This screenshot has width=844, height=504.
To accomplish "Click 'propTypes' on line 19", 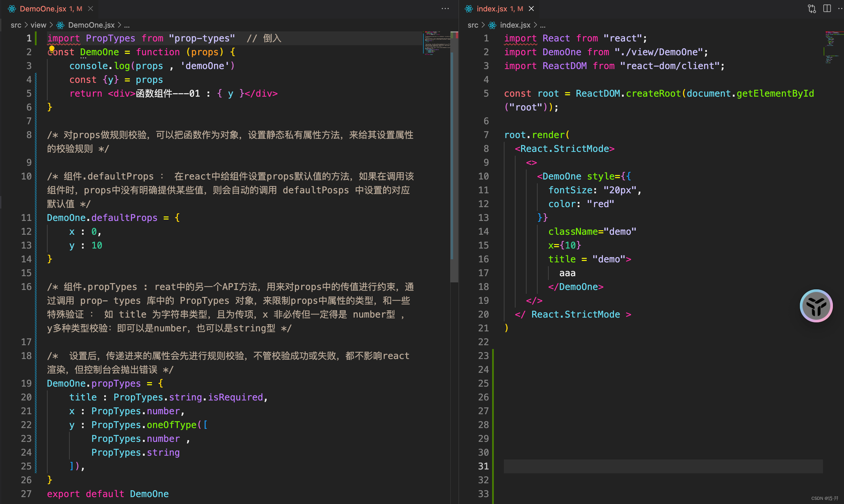I will (116, 384).
